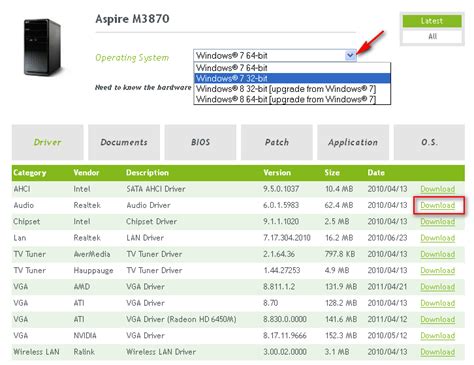Click the Operating System label
Image resolution: width=474 pixels, height=365 pixels.
click(x=132, y=58)
